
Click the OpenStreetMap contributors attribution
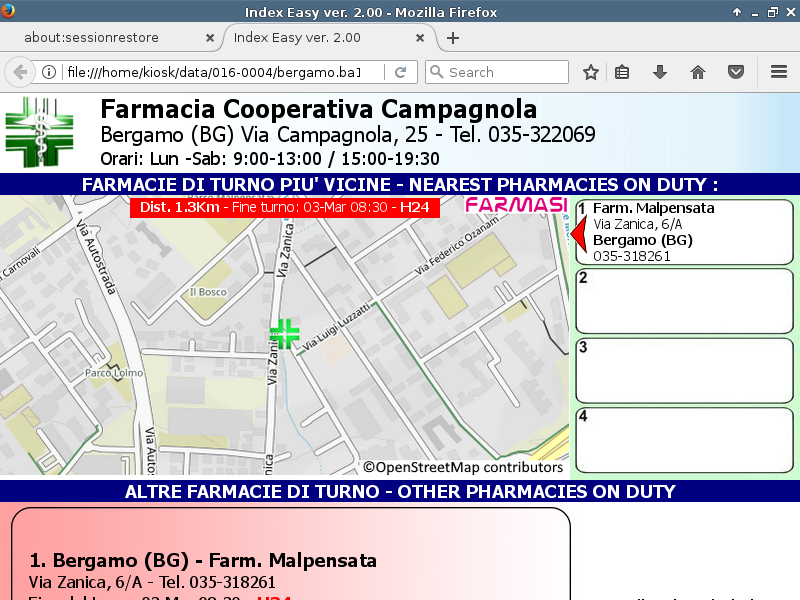coord(463,467)
